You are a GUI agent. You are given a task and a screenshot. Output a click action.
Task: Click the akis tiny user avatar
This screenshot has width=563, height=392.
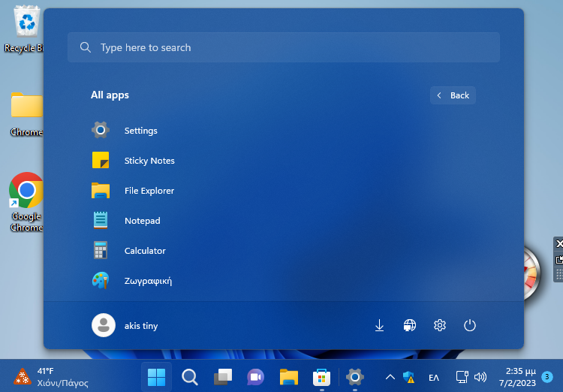[x=104, y=325]
